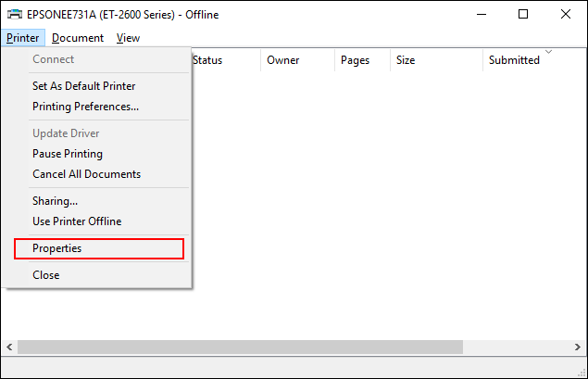Sort by Size column header
This screenshot has height=379, width=588.
pyautogui.click(x=406, y=60)
